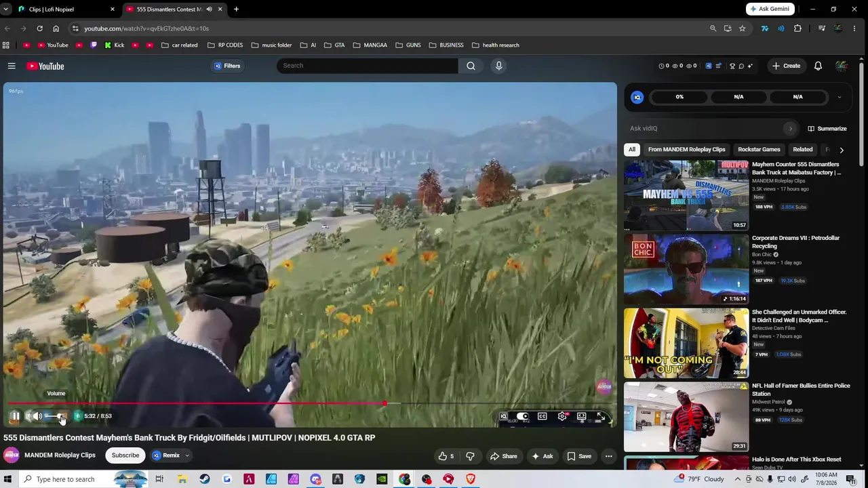
Task: Open the browser extensions puzzle icon
Action: tap(797, 28)
